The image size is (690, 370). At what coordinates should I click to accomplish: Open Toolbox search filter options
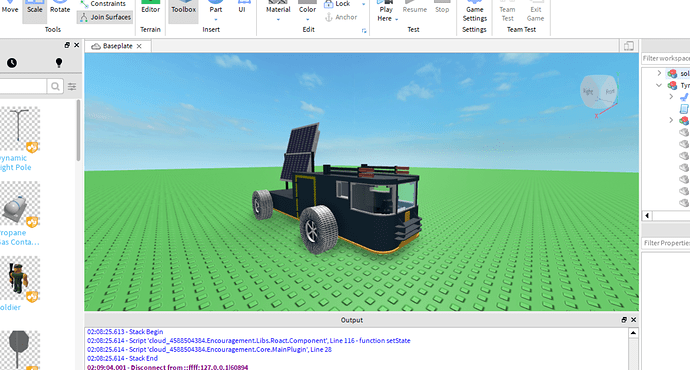point(72,87)
